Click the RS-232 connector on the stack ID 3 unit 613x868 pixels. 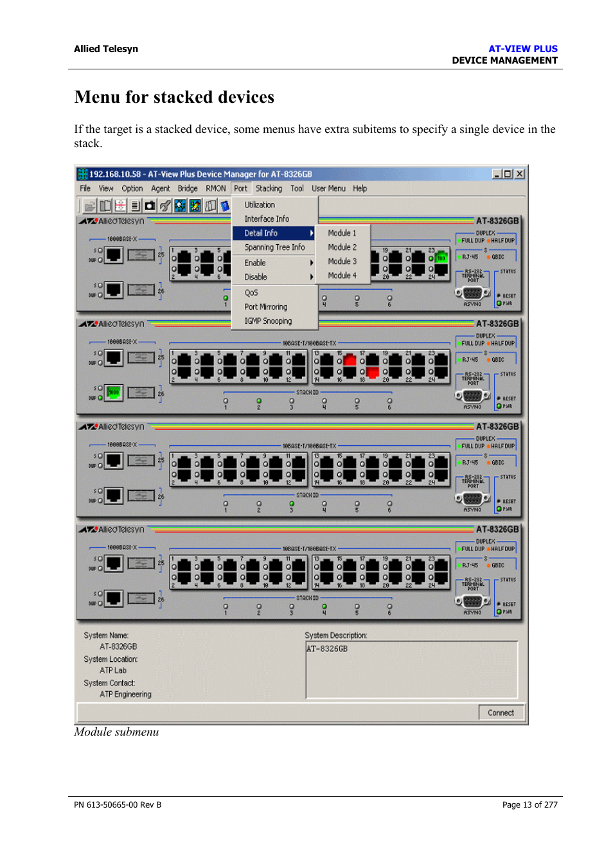[x=472, y=499]
